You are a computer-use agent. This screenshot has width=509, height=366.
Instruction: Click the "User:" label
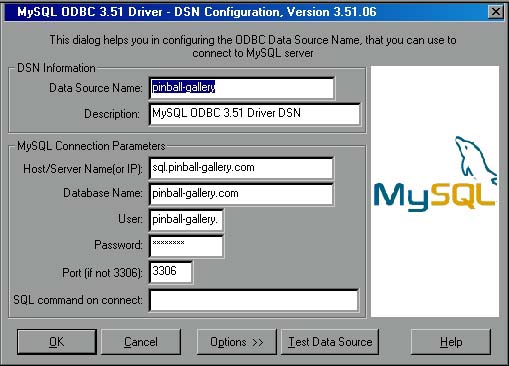(x=130, y=219)
